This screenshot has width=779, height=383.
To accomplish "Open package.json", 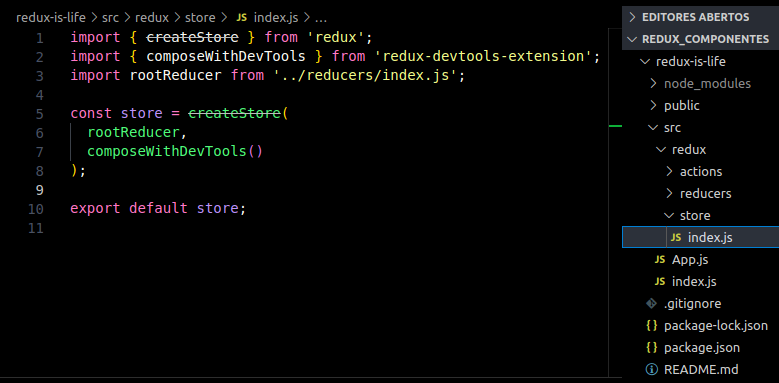I will [701, 347].
